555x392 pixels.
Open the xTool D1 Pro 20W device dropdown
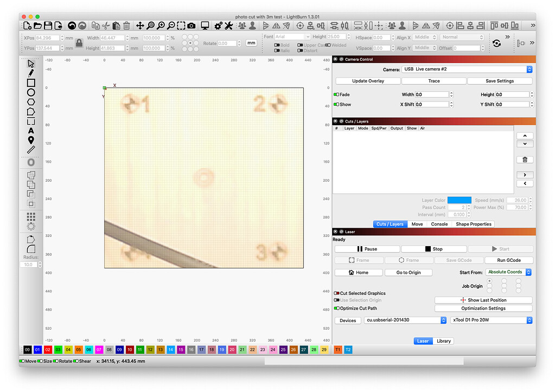click(490, 320)
